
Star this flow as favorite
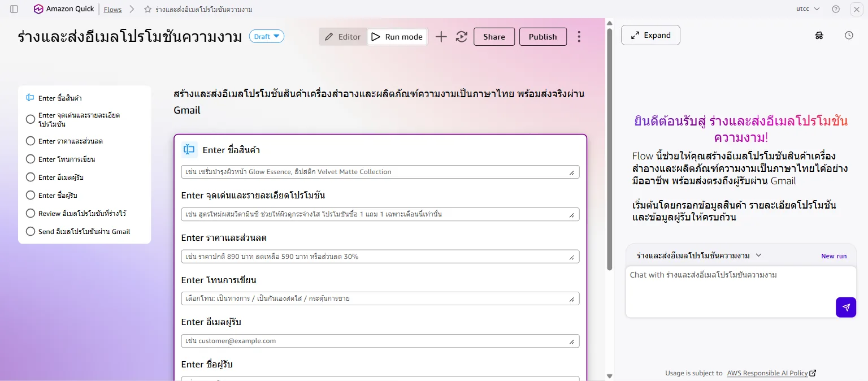tap(148, 10)
